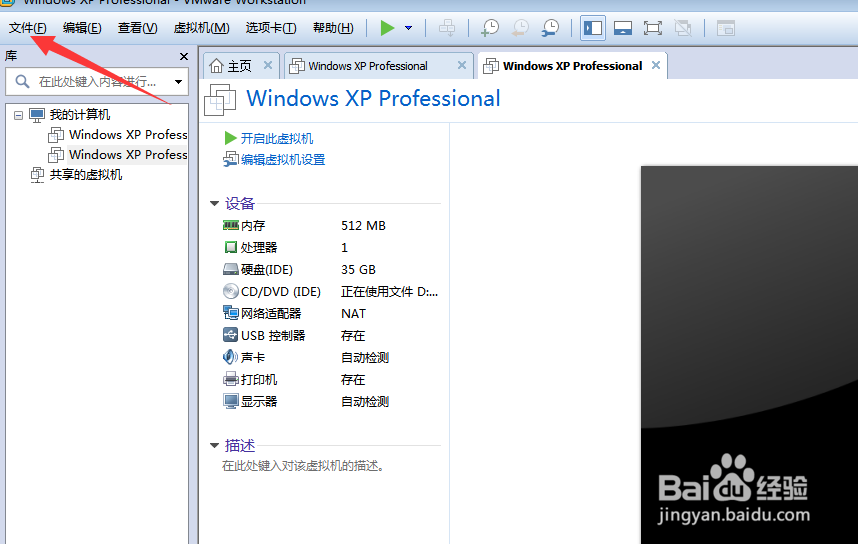Click the green power-on play button
Image resolution: width=858 pixels, height=544 pixels.
(x=387, y=28)
